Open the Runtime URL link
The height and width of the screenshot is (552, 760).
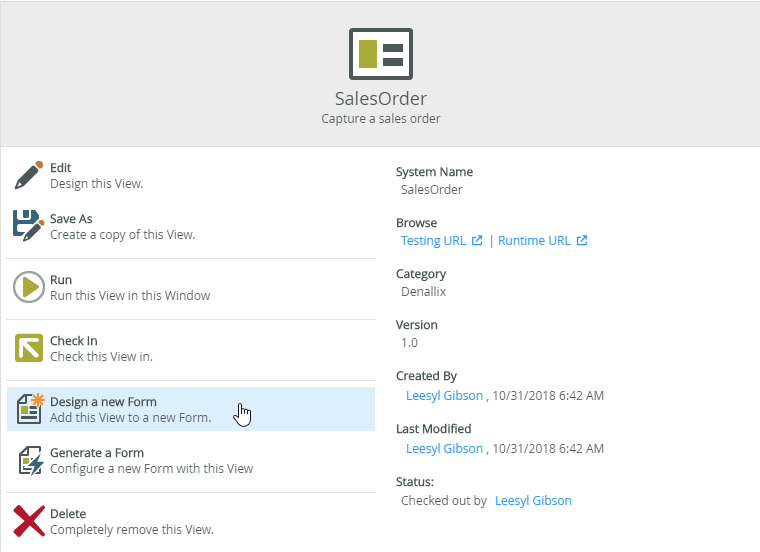coord(534,241)
